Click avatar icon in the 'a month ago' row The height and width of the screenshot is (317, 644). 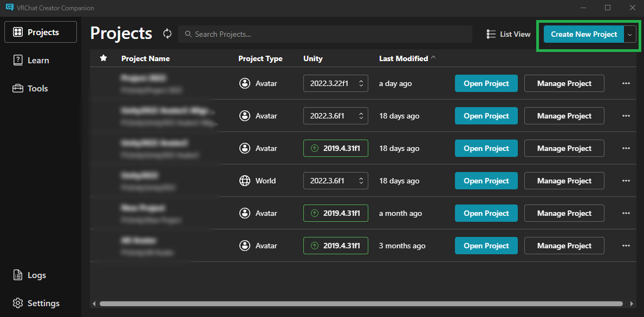[x=245, y=213]
